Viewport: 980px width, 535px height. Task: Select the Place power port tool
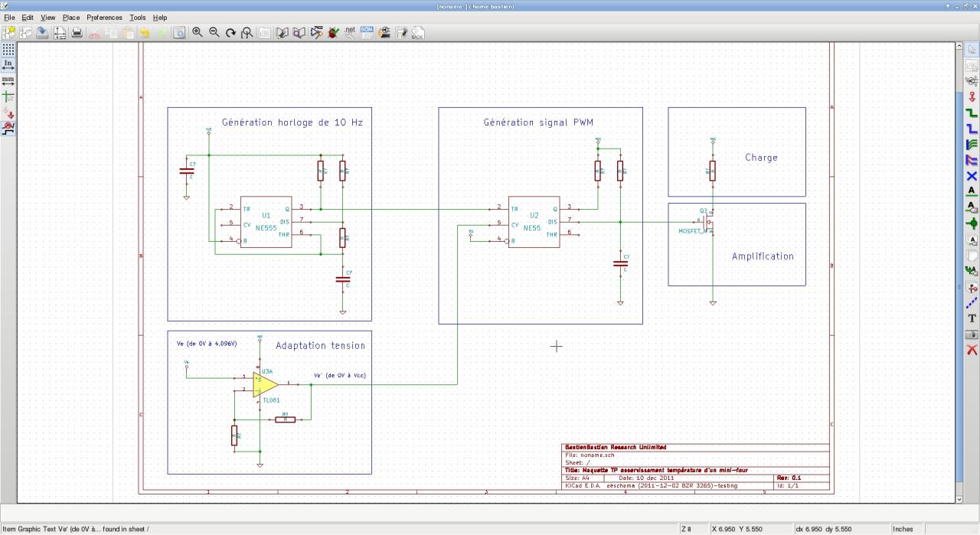coord(972,97)
